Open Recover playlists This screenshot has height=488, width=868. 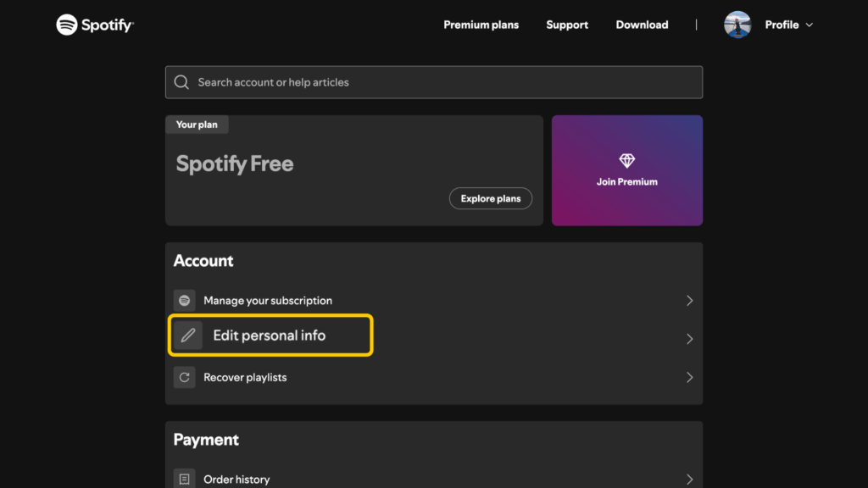click(433, 377)
